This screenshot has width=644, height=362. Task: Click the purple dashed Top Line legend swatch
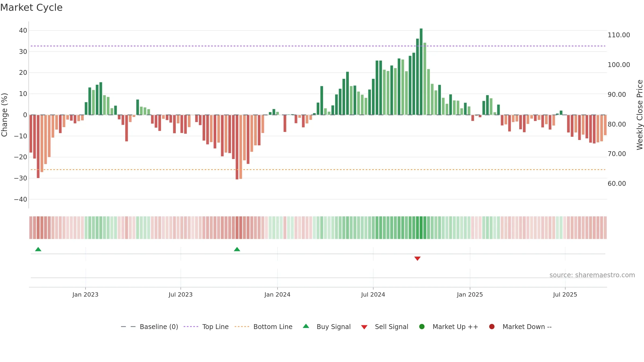point(191,327)
